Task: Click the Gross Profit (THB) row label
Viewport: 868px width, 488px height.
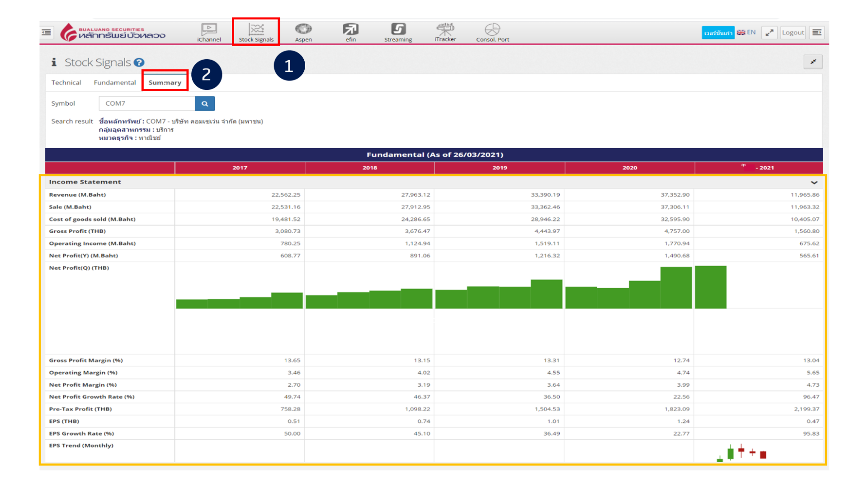Action: coord(77,231)
